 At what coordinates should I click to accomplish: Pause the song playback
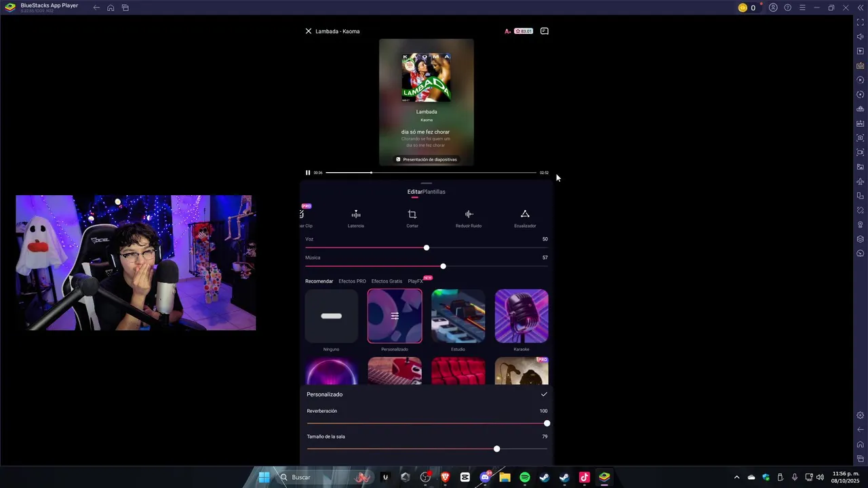coord(308,173)
